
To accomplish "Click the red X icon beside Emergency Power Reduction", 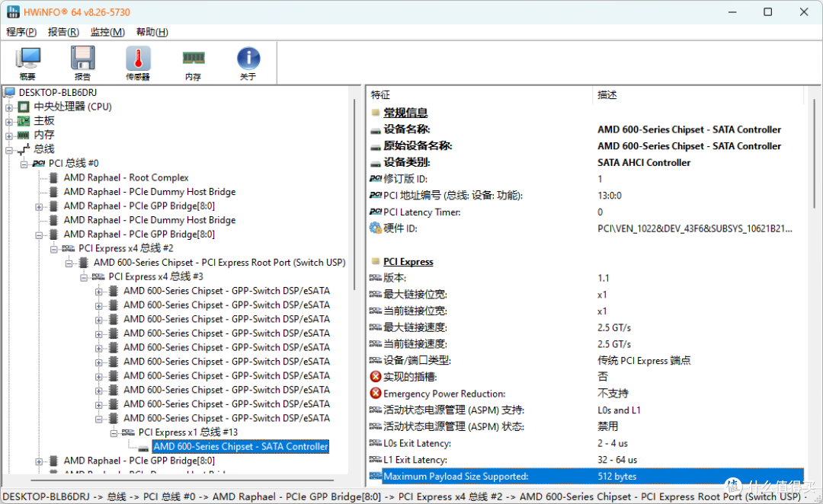I will (375, 394).
